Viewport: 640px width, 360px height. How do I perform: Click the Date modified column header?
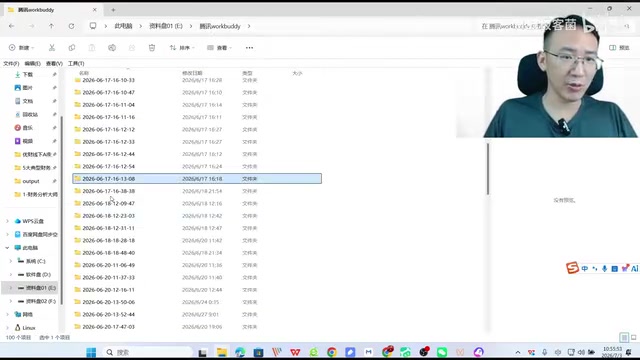pos(192,73)
